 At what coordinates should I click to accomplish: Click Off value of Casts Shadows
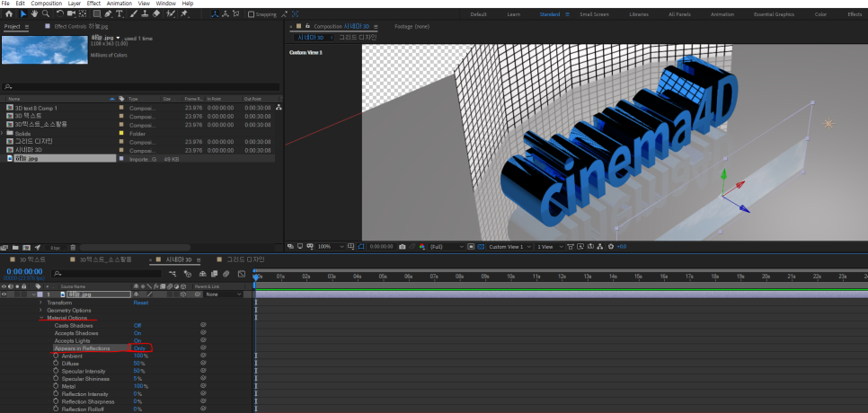(137, 326)
